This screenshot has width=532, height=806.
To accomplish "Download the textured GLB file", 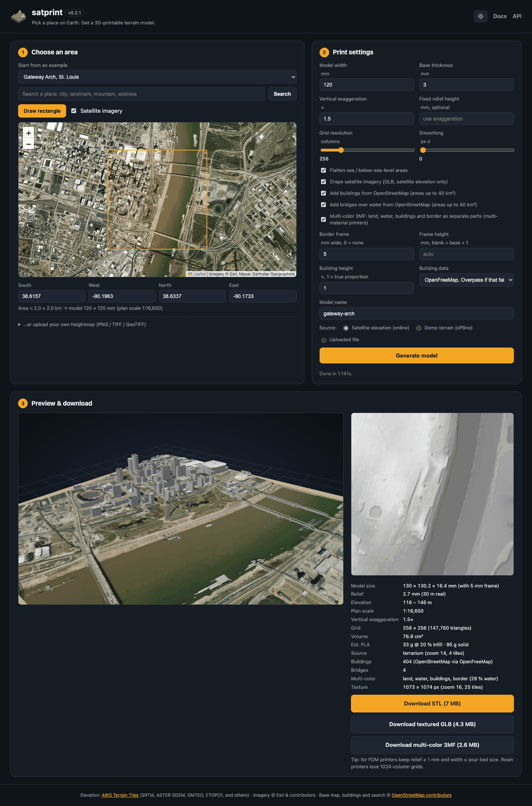I will pyautogui.click(x=432, y=724).
